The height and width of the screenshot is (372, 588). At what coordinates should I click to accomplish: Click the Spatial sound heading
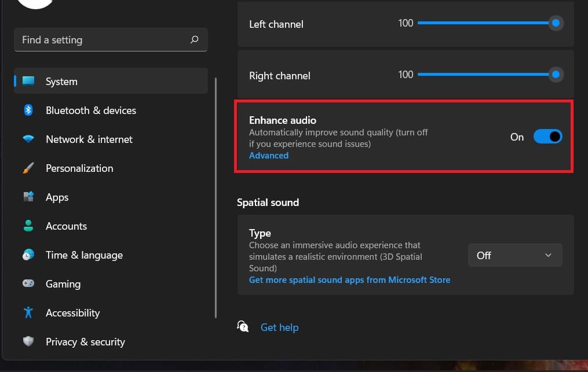[x=268, y=202]
